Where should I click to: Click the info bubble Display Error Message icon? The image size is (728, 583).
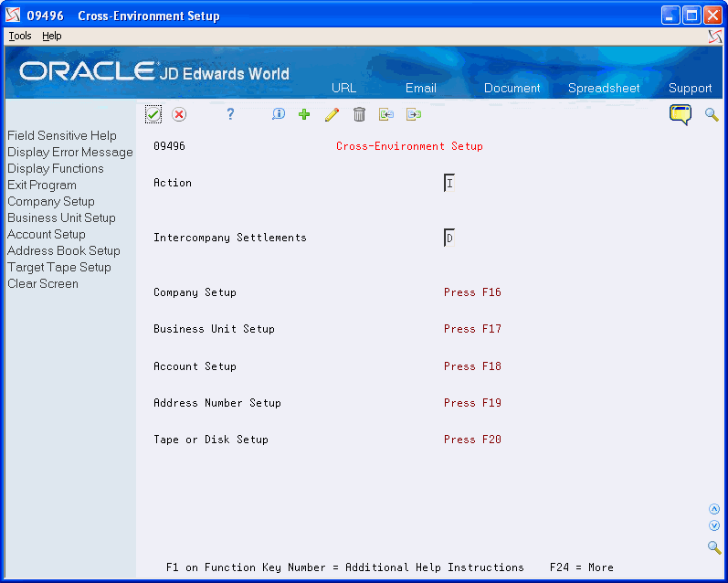pos(278,114)
